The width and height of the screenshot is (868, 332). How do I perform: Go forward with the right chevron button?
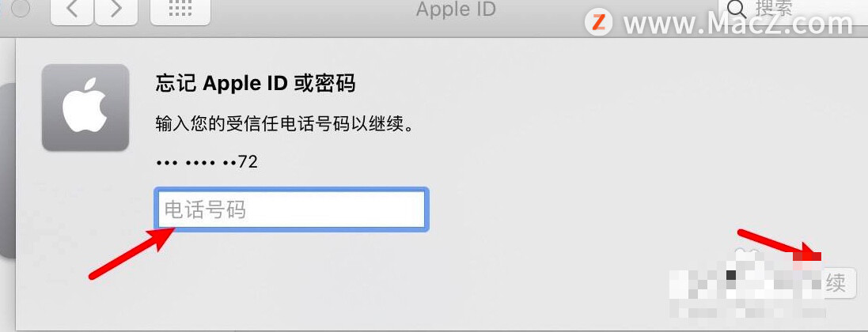click(116, 11)
